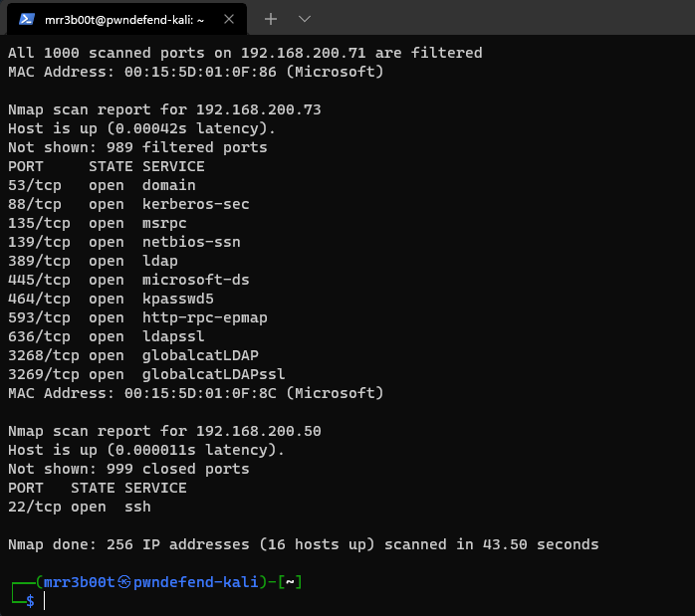Viewport: 695px width, 616px height.
Task: Expand the new tab profile dropdown chevron
Action: click(x=304, y=19)
